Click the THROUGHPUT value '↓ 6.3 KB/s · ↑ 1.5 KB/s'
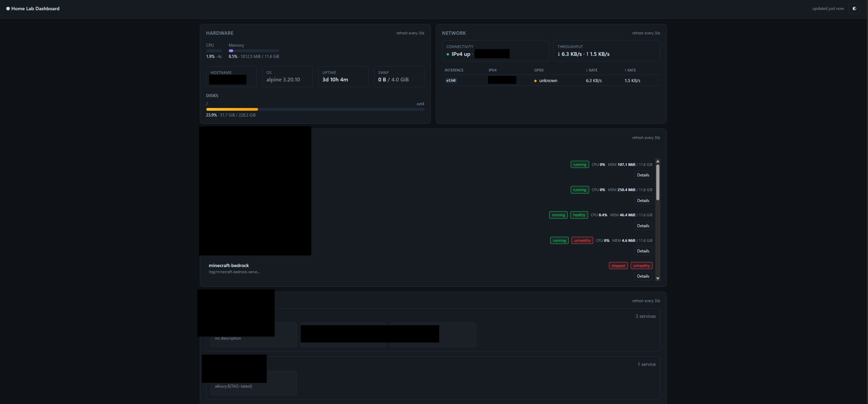Screen dimensions: 868x404 [x=583, y=54]
